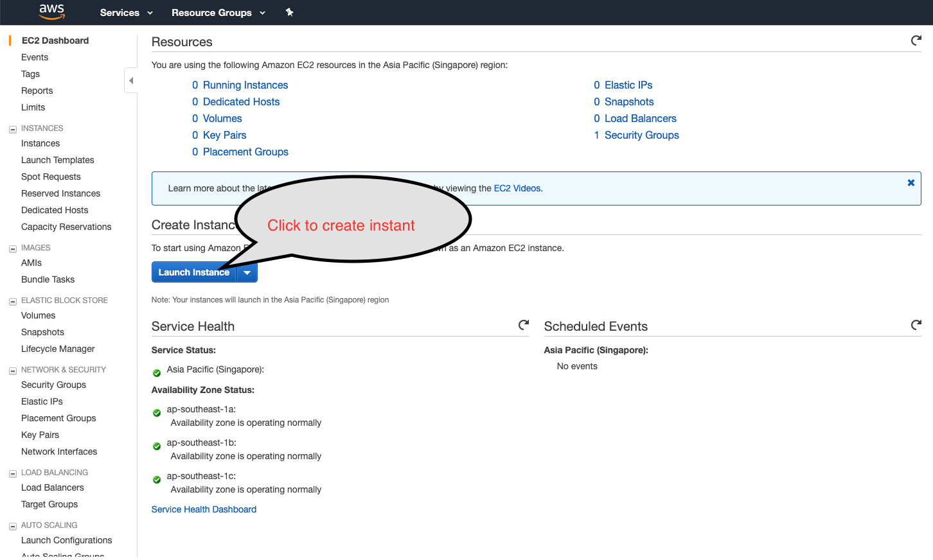The height and width of the screenshot is (560, 933).
Task: Open Security Groups link in Resources
Action: [642, 135]
